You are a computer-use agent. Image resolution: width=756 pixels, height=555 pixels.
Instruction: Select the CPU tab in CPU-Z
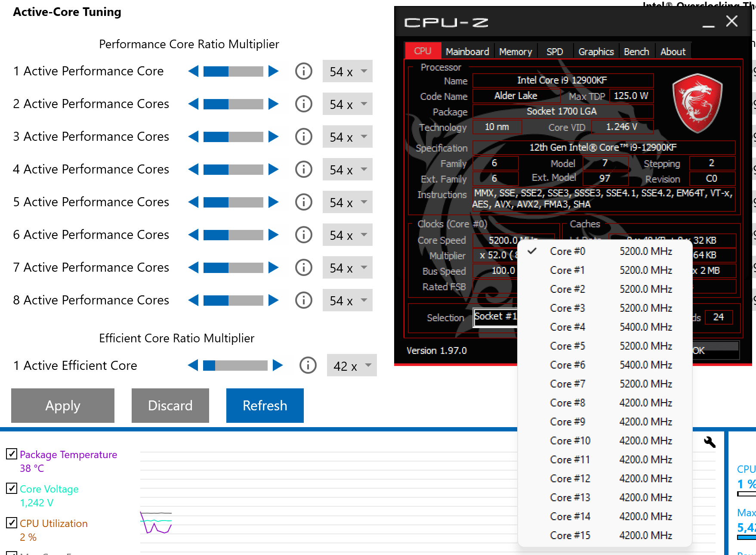[423, 51]
